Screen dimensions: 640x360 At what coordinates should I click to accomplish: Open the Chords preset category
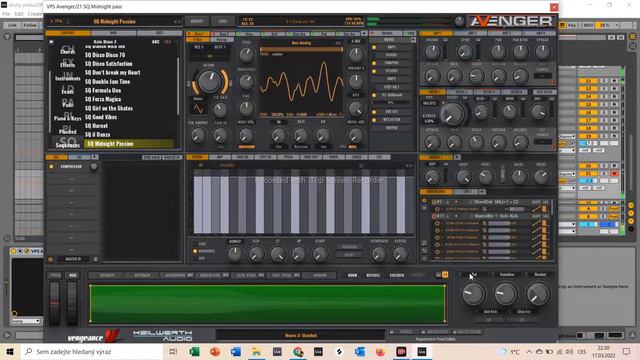click(68, 51)
